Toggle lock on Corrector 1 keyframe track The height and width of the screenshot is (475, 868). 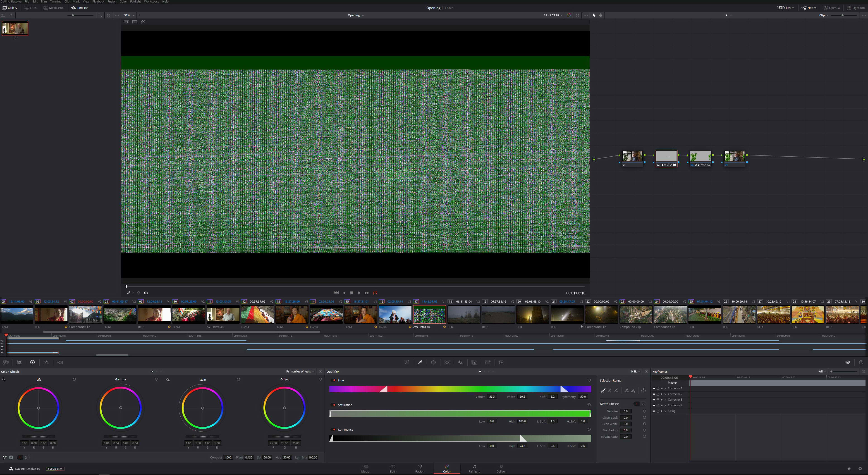(658, 388)
